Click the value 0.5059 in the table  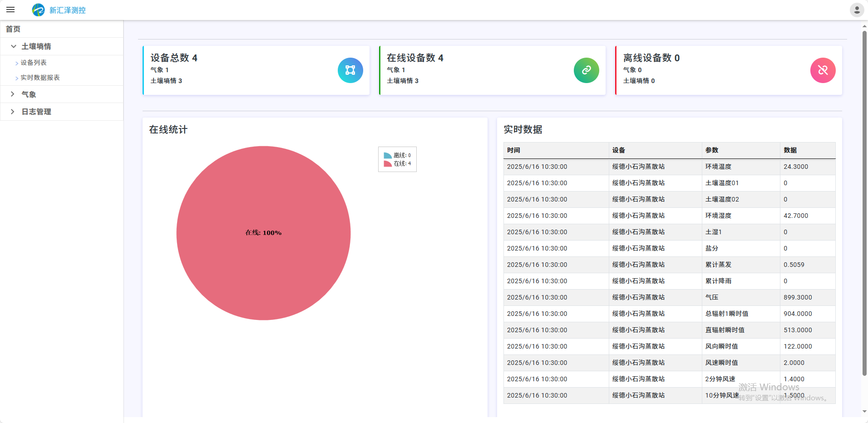click(x=794, y=265)
